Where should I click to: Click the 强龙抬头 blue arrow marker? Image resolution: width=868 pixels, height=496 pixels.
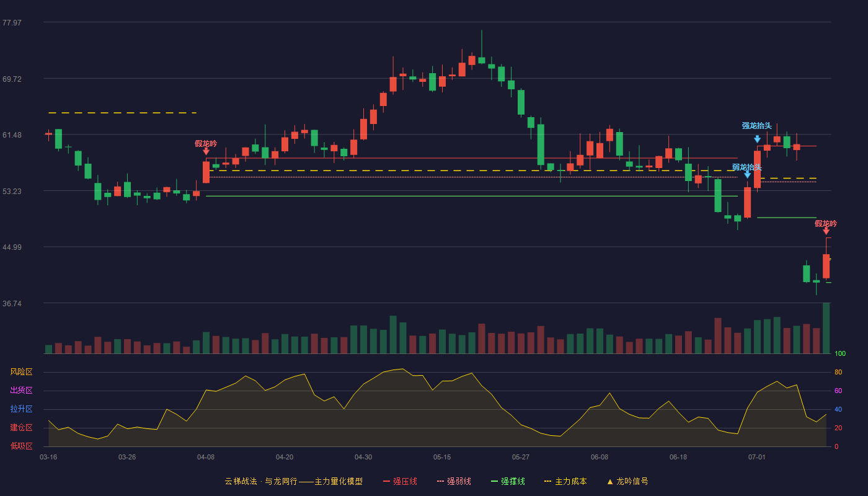coord(757,139)
